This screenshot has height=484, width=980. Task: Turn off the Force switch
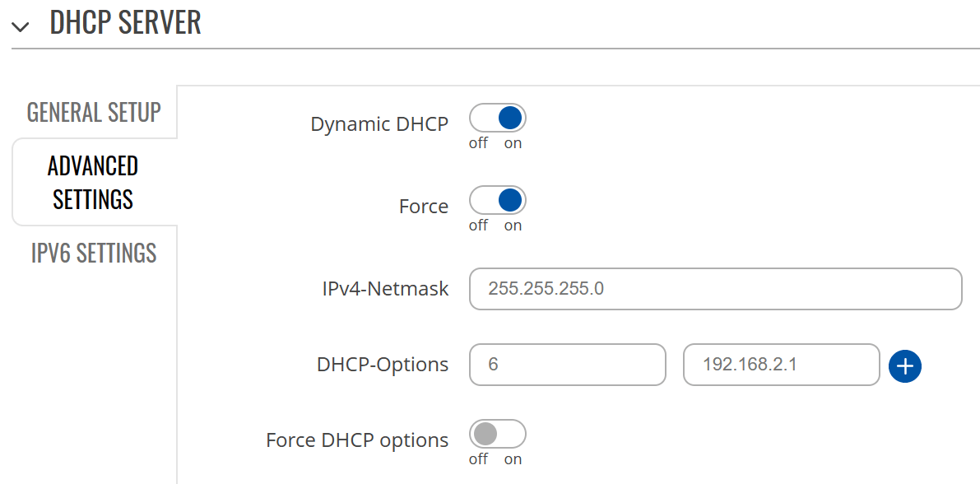(497, 200)
